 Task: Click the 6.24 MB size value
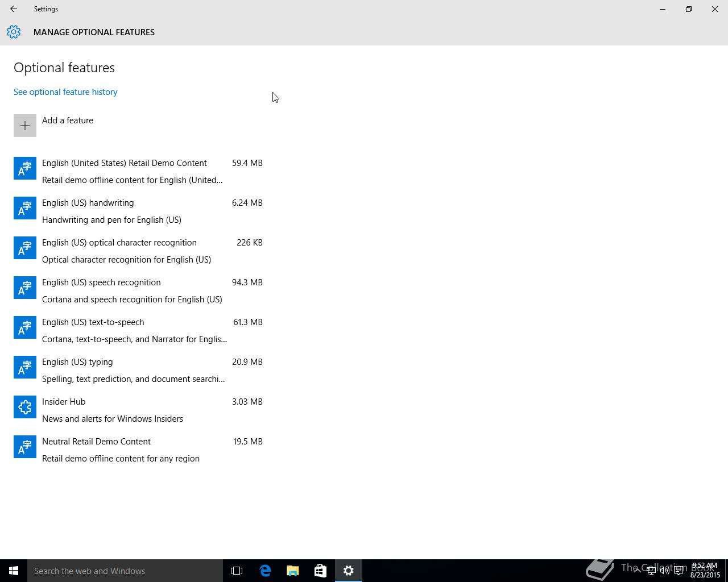(x=247, y=203)
